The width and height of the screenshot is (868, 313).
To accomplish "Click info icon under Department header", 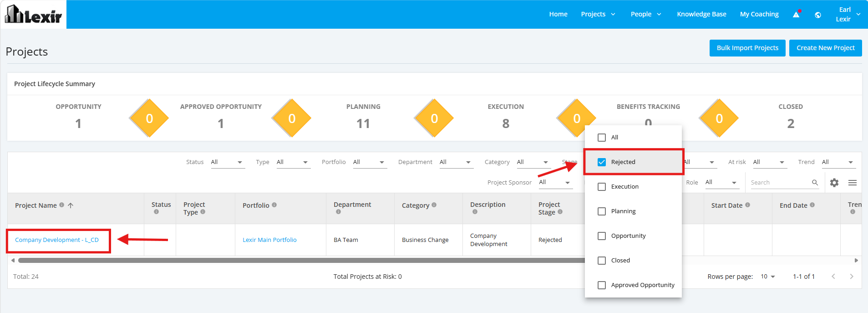I will [x=338, y=212].
